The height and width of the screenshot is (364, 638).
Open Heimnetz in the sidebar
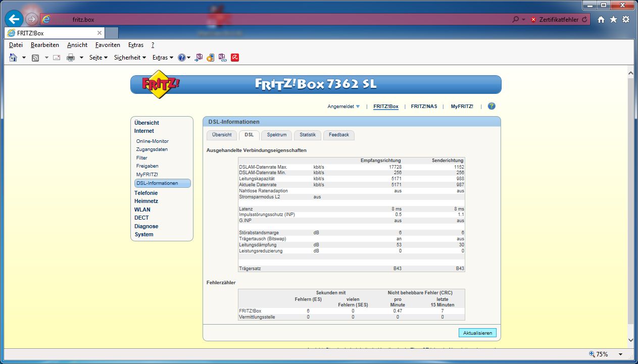click(x=146, y=201)
